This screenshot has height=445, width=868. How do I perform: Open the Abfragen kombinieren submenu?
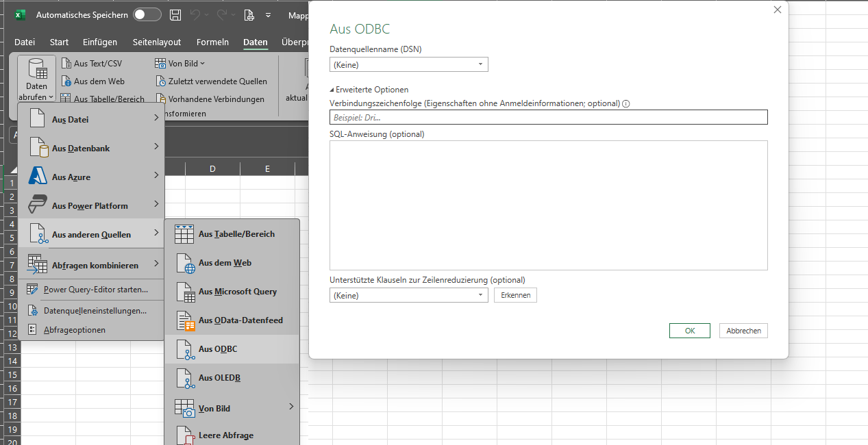[x=91, y=265]
